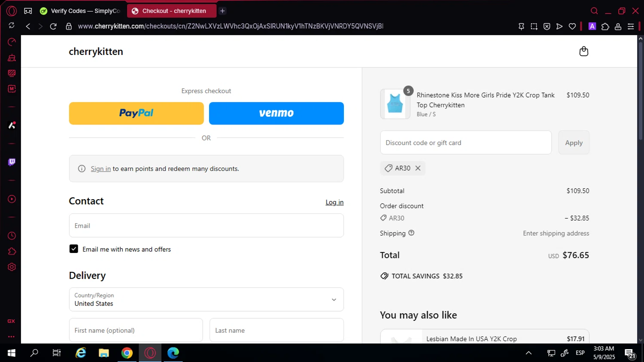
Task: Open the purple A extension icon
Action: [x=592, y=26]
